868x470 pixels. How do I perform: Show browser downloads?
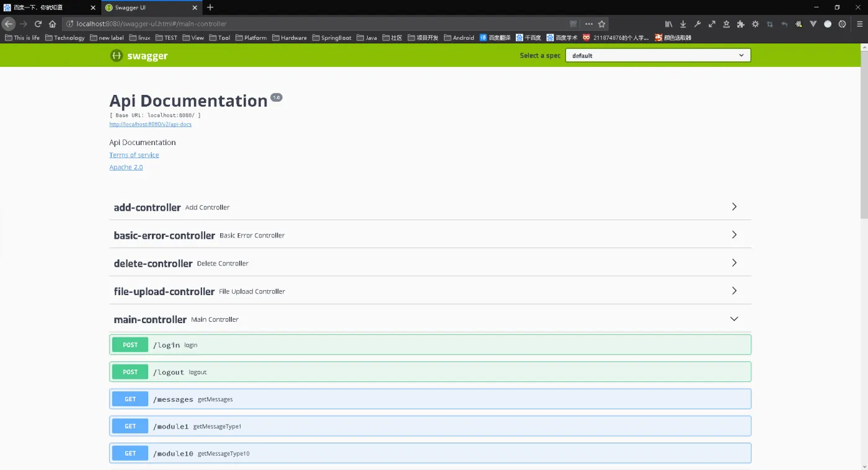coord(683,24)
